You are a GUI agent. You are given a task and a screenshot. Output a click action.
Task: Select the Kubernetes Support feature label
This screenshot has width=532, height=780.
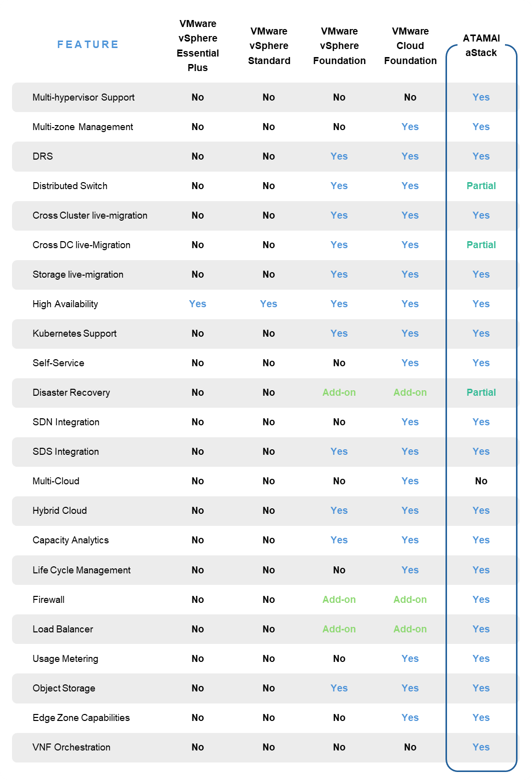point(74,334)
